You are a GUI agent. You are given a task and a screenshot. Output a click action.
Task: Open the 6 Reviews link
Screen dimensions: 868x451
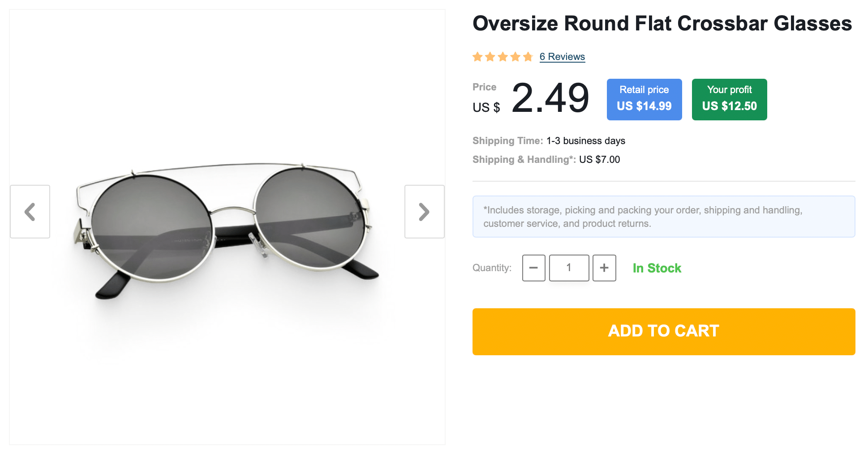562,57
